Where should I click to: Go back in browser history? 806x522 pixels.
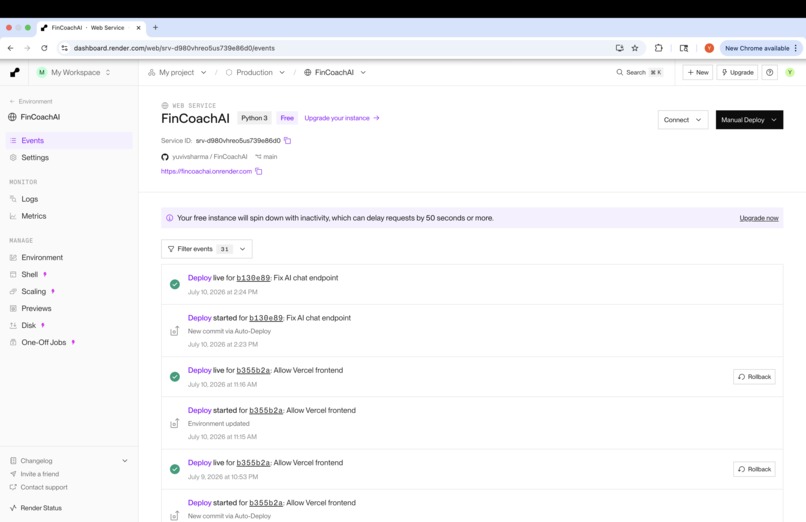coord(11,48)
